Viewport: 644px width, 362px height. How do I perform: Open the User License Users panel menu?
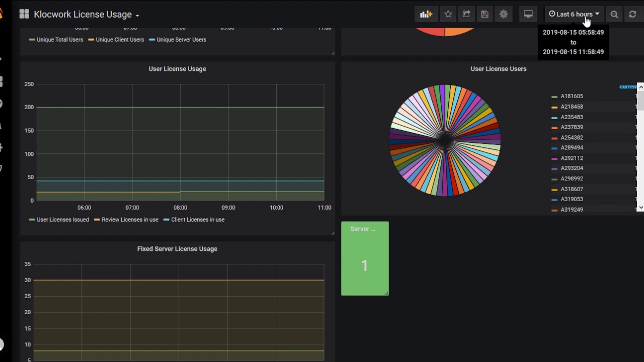pyautogui.click(x=498, y=69)
